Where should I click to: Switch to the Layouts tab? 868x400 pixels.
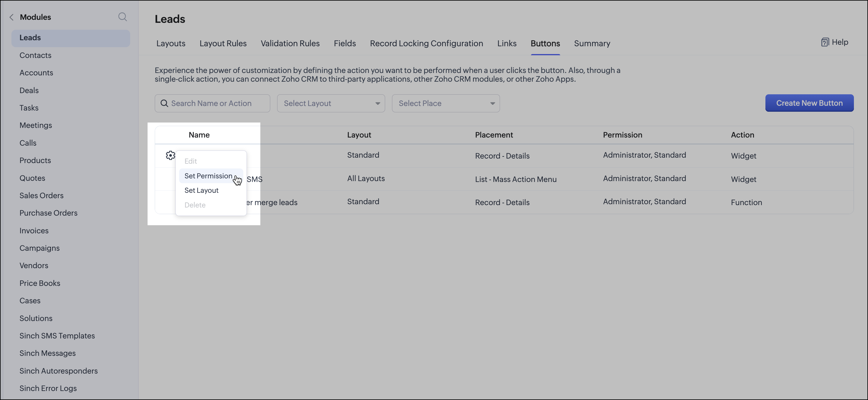[171, 43]
